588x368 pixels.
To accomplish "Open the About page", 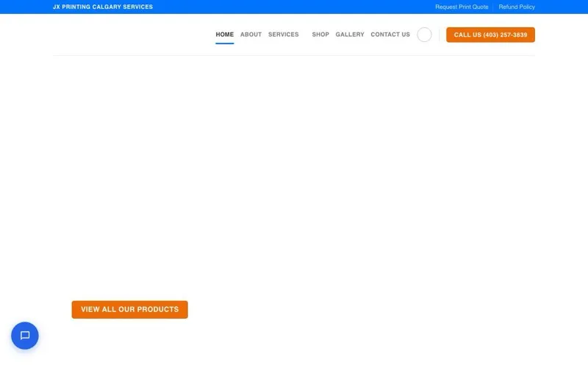I will [251, 35].
